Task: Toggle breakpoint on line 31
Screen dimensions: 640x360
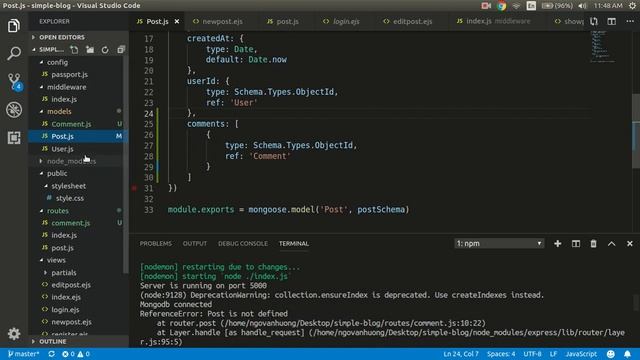Action: (x=134, y=188)
